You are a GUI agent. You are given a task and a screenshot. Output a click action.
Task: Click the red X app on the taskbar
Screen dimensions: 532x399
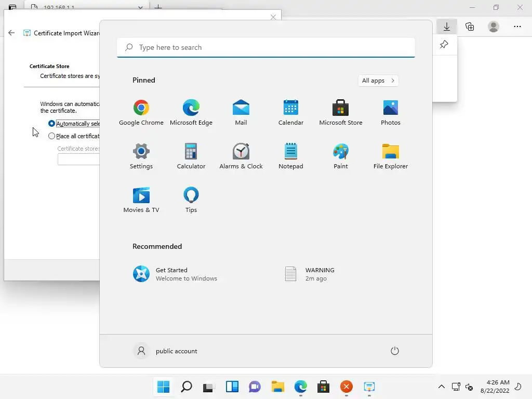coord(347,387)
